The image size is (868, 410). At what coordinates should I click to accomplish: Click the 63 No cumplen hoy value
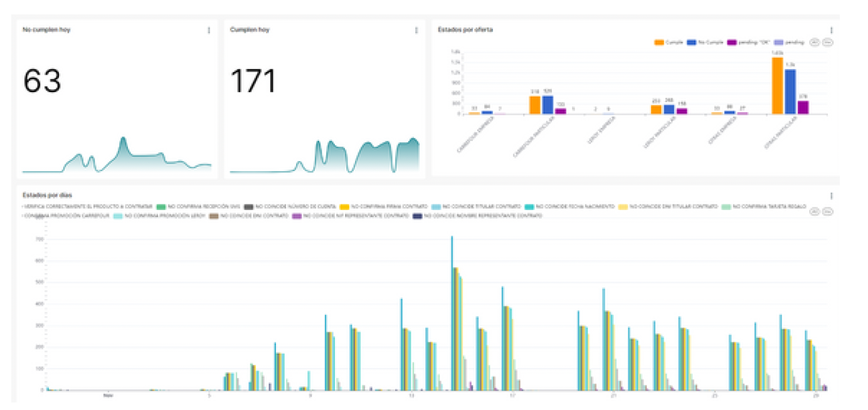pyautogui.click(x=42, y=81)
